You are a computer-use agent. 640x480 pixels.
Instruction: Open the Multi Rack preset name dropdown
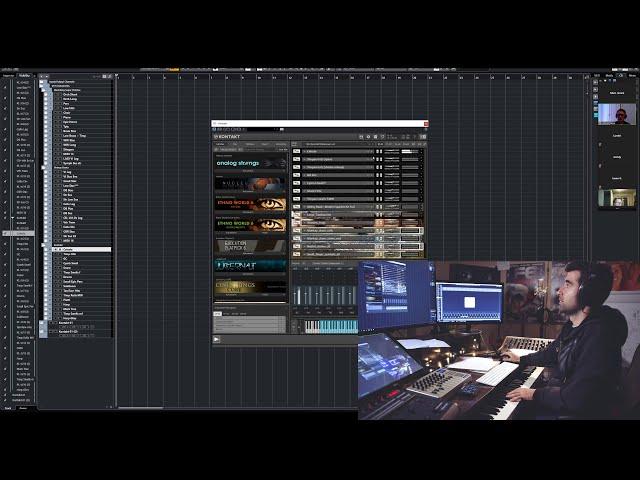[338, 144]
